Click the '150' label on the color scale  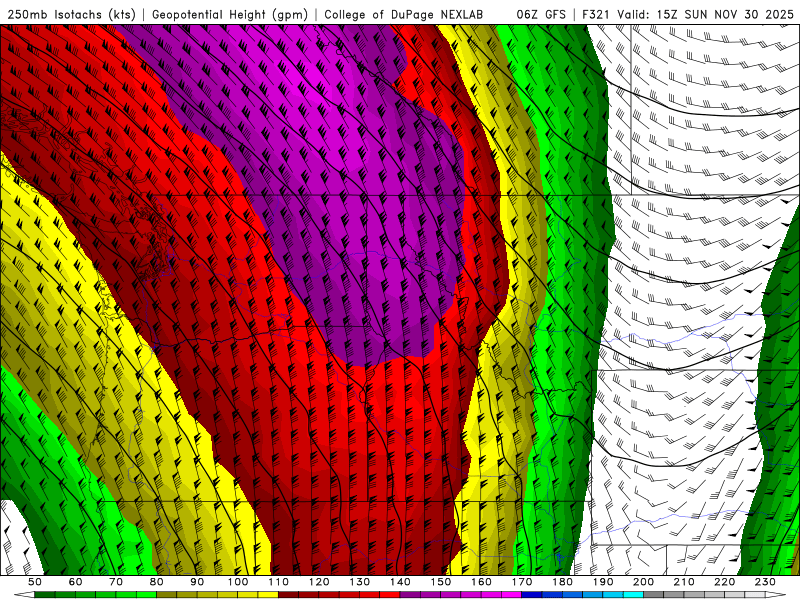point(441,582)
